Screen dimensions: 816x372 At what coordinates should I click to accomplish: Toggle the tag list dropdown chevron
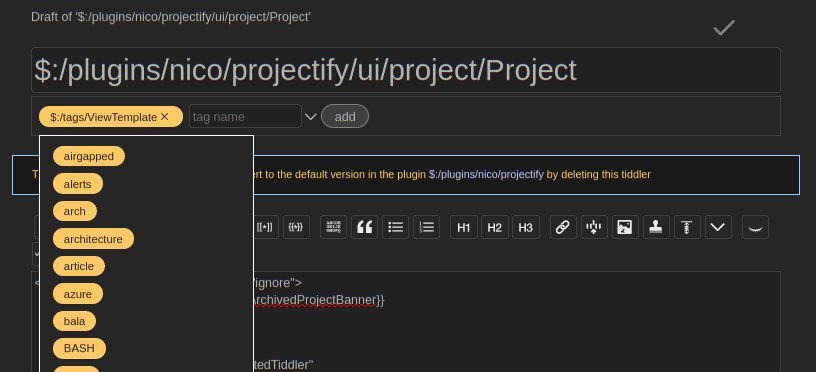(x=311, y=117)
